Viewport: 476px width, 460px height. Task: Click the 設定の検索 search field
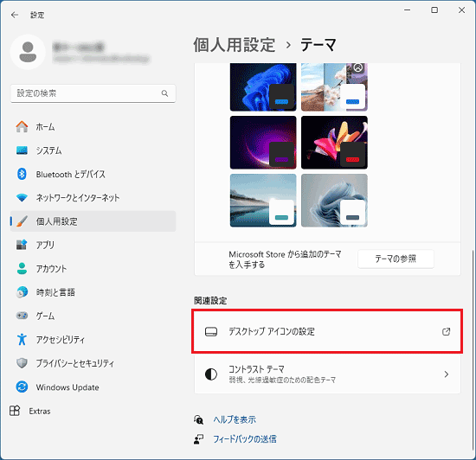point(93,93)
